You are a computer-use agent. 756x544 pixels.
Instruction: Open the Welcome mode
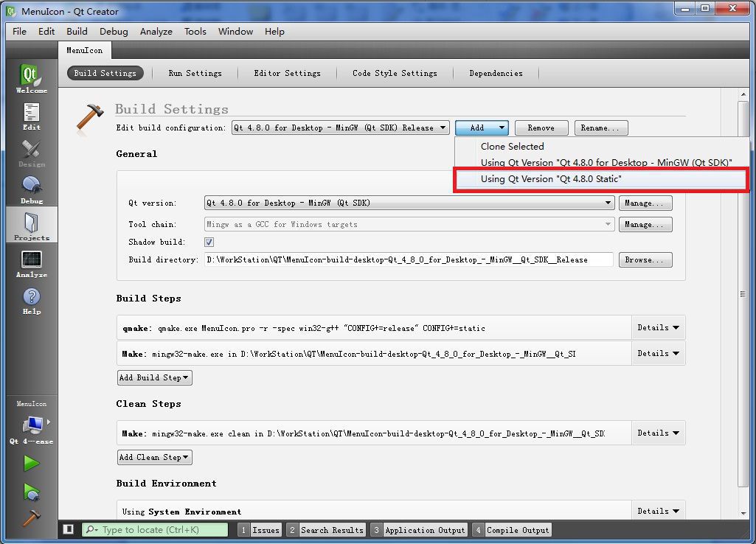tap(31, 78)
